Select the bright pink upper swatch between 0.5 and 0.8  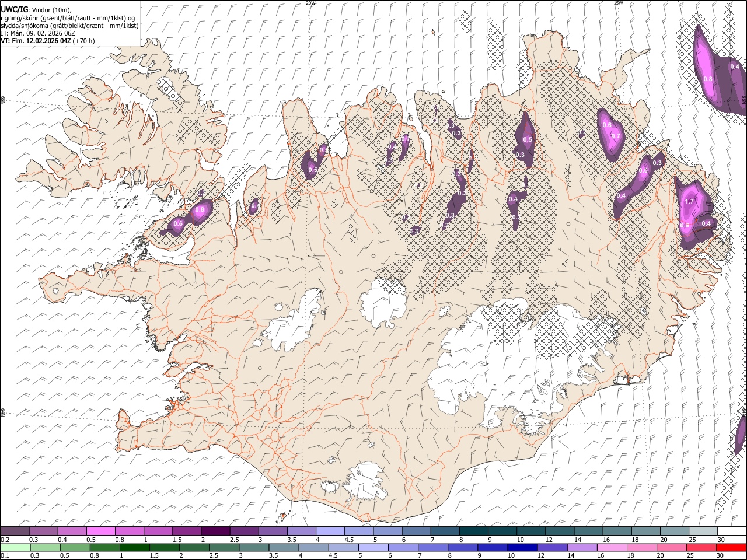pos(100,531)
